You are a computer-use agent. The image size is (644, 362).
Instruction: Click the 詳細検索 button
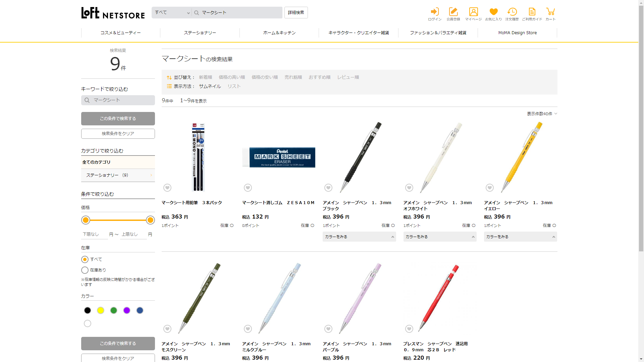[296, 13]
